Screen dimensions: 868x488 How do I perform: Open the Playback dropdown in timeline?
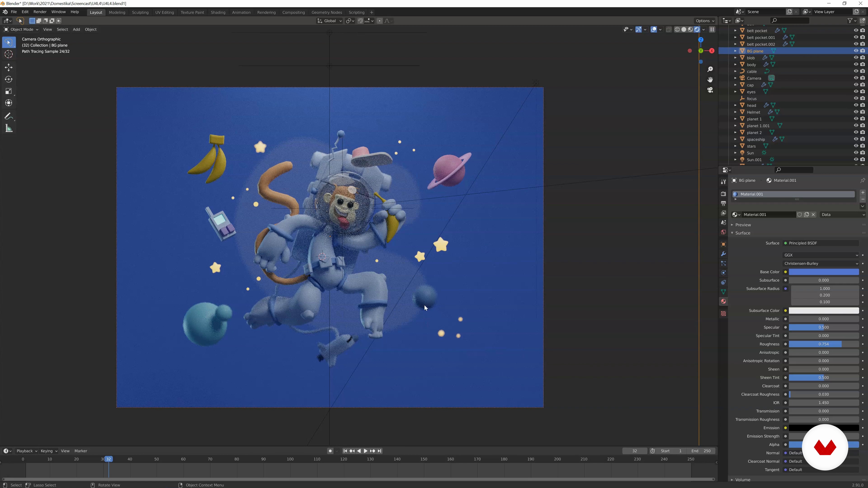(x=27, y=451)
